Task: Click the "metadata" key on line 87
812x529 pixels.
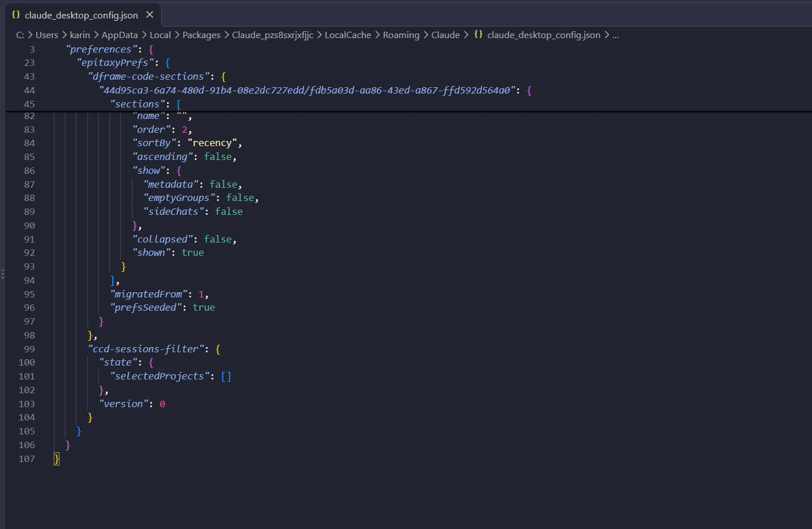Action: click(x=171, y=184)
